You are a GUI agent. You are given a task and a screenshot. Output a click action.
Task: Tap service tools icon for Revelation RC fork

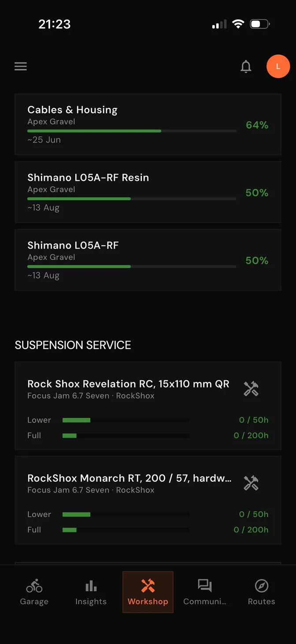251,389
